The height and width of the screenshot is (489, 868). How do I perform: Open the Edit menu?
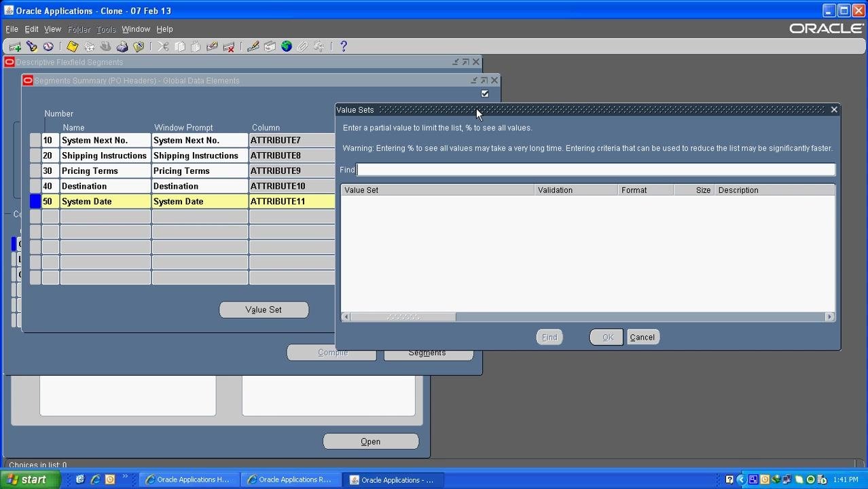31,29
